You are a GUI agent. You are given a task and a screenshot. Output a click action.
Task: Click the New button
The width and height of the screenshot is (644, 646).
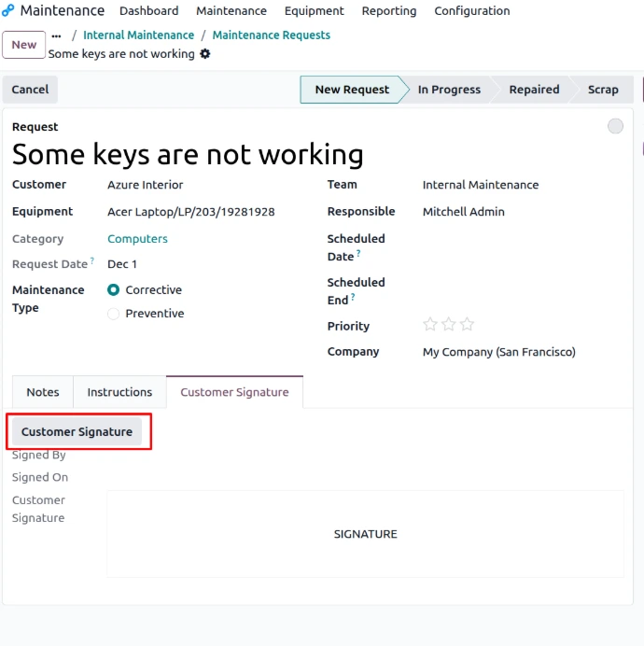pos(24,45)
